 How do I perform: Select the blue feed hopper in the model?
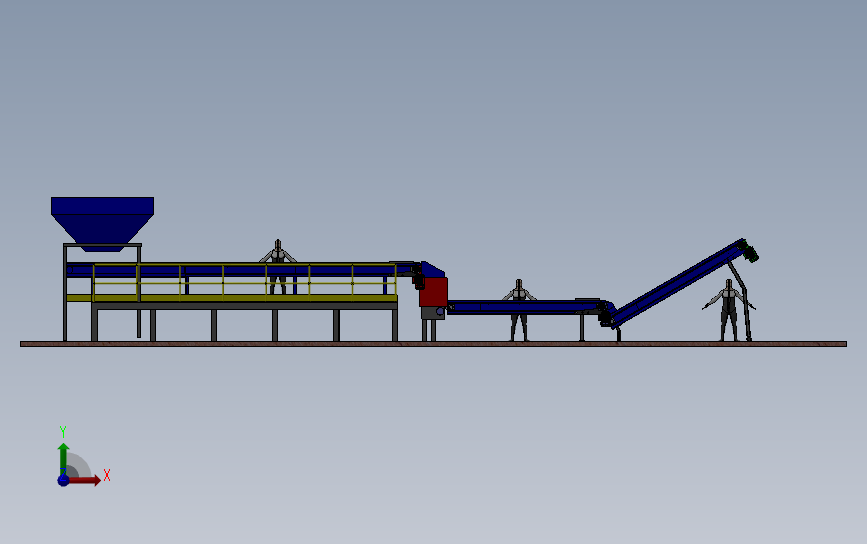coord(102,222)
